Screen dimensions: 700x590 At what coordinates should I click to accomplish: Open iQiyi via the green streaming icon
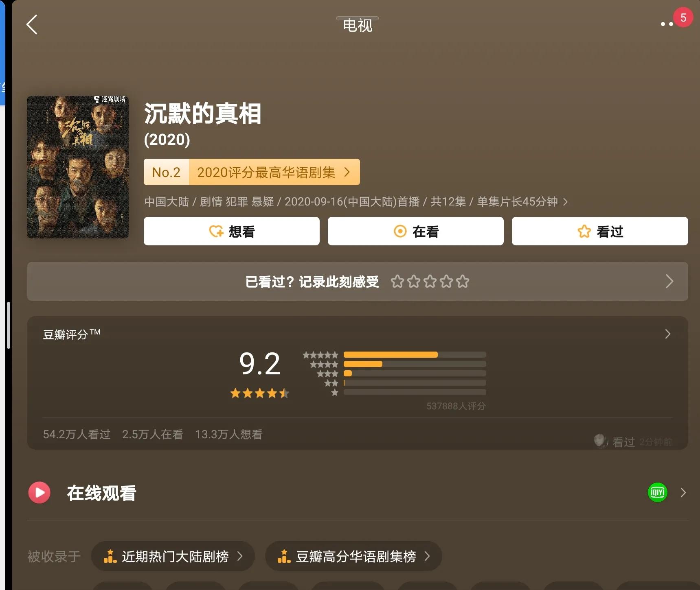(x=657, y=493)
